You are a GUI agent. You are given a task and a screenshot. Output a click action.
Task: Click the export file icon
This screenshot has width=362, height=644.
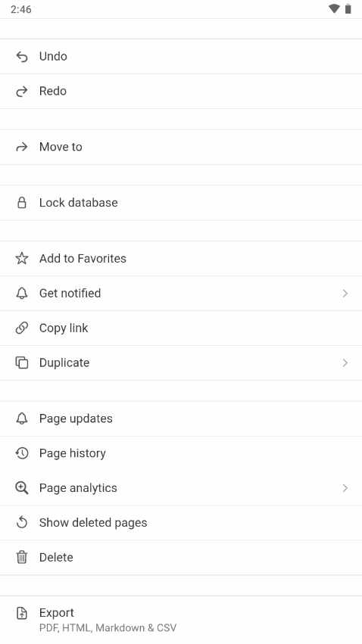(22, 613)
